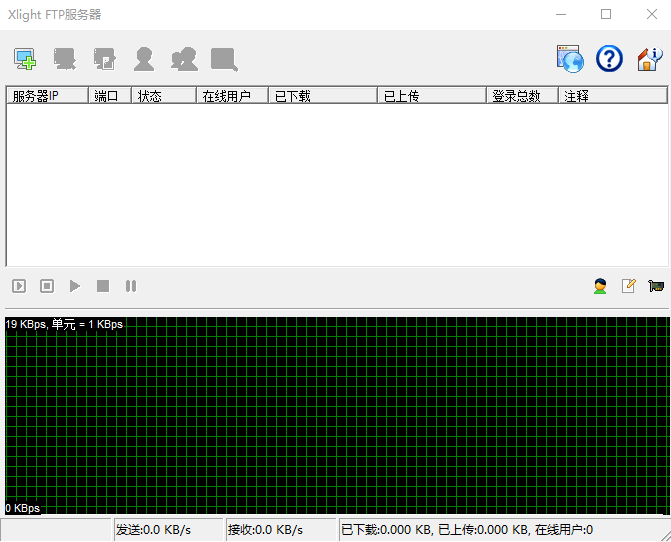Viewport: 671px width, 542px height.
Task: Sort by 注释 column header
Action: pos(613,95)
